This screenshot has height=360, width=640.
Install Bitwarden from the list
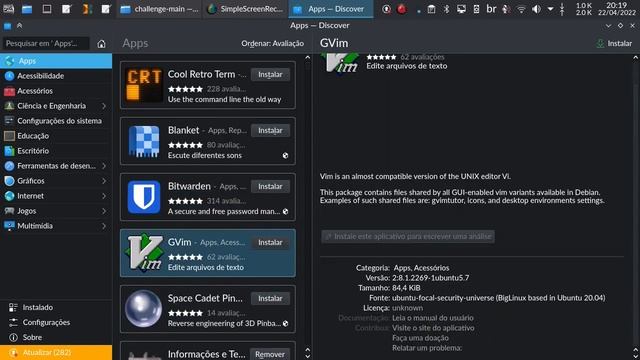[270, 187]
